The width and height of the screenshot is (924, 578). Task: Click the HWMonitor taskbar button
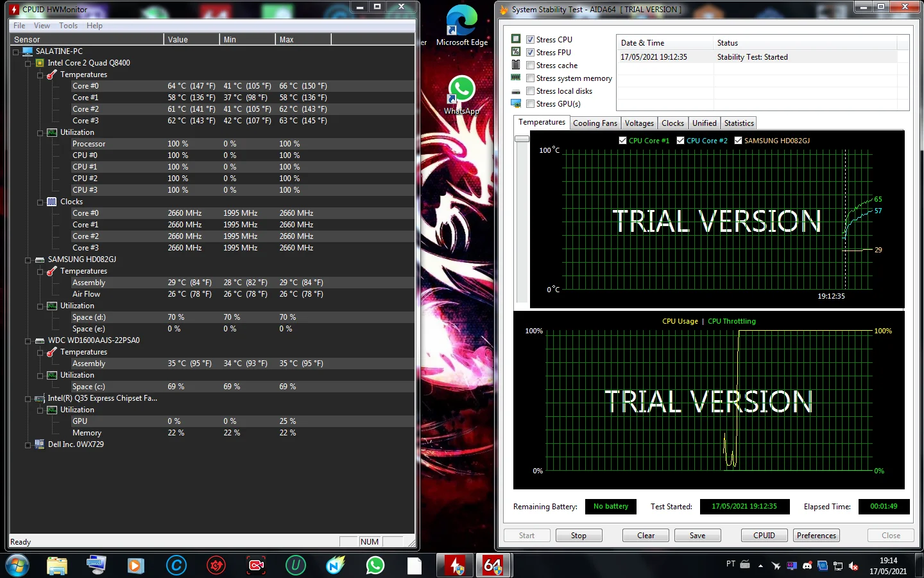[456, 565]
